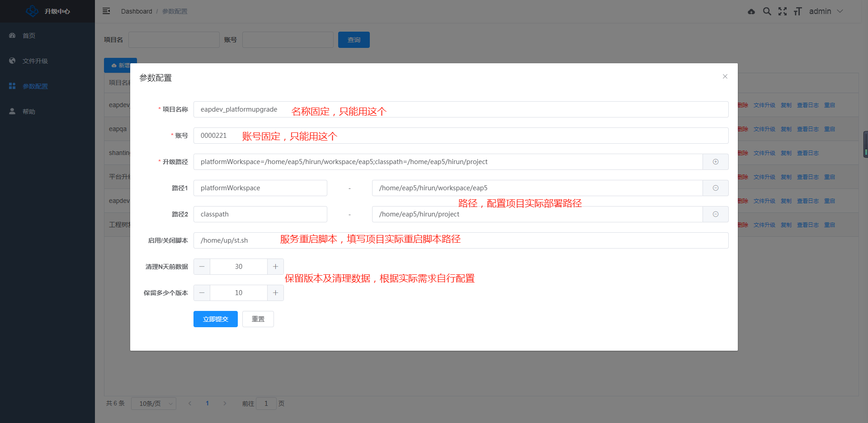The width and height of the screenshot is (868, 423).
Task: Toggle fullscreen mode icon
Action: (782, 11)
